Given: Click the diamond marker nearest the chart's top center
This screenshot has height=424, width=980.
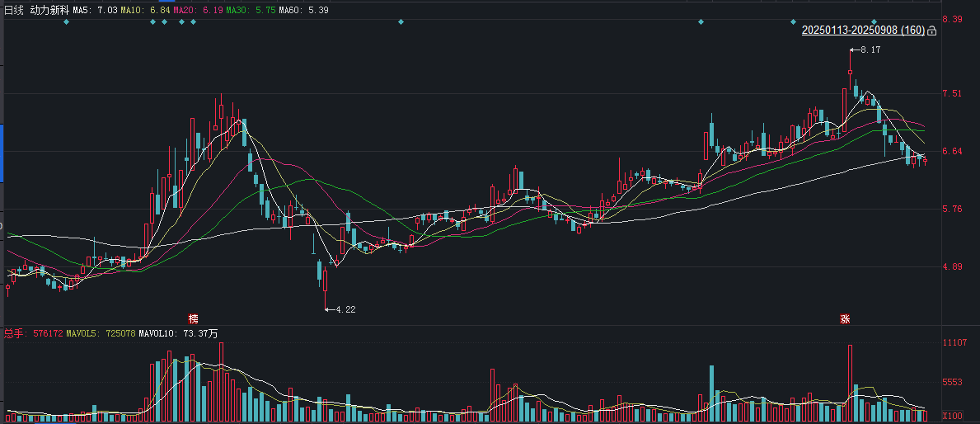Looking at the screenshot, I should (401, 21).
